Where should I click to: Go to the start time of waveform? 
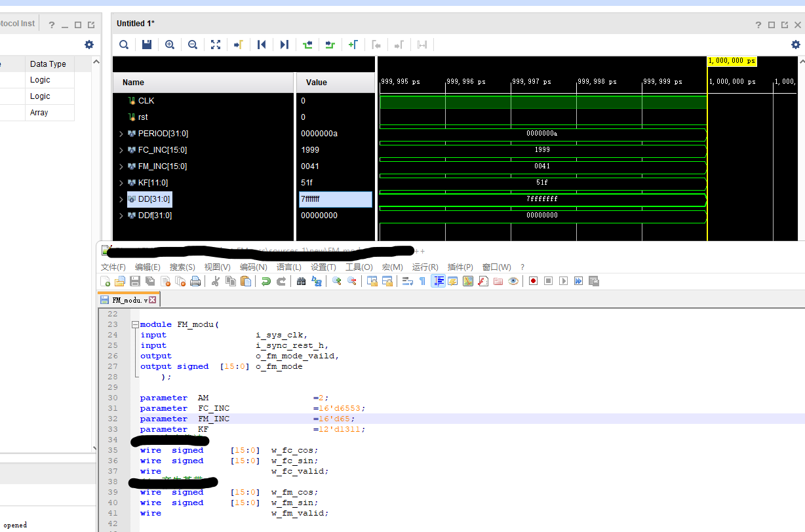pyautogui.click(x=262, y=45)
